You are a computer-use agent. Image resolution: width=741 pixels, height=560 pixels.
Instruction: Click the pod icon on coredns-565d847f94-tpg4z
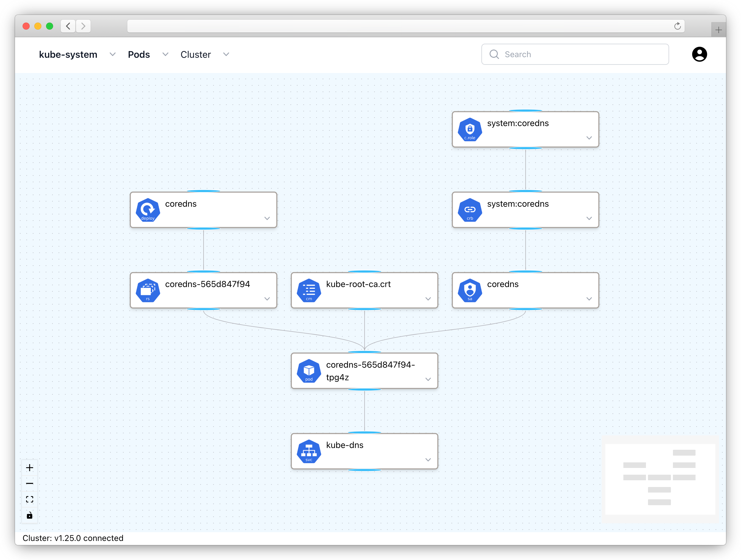coord(309,371)
